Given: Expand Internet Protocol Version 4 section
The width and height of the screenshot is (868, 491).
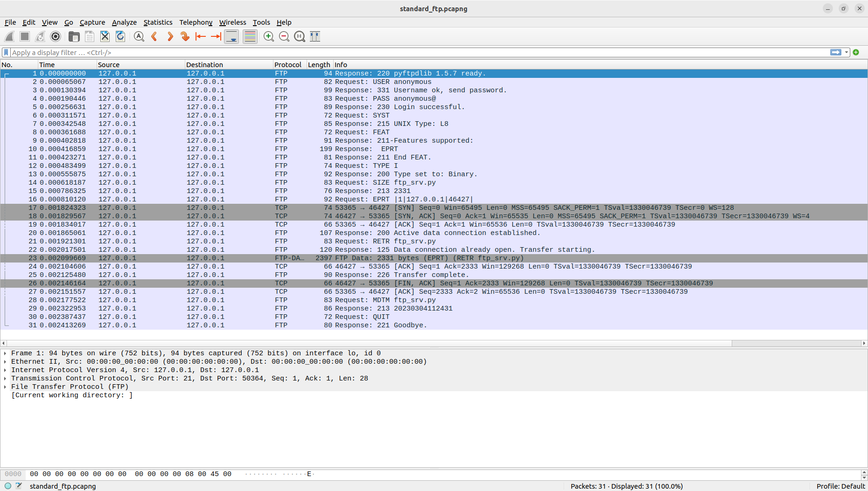Looking at the screenshot, I should coord(5,370).
